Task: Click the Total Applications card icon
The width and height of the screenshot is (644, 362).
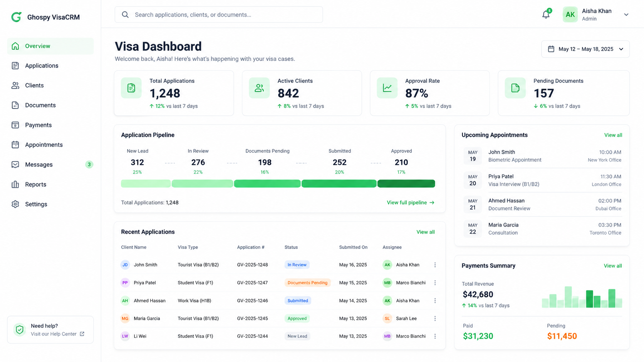Action: coord(131,88)
